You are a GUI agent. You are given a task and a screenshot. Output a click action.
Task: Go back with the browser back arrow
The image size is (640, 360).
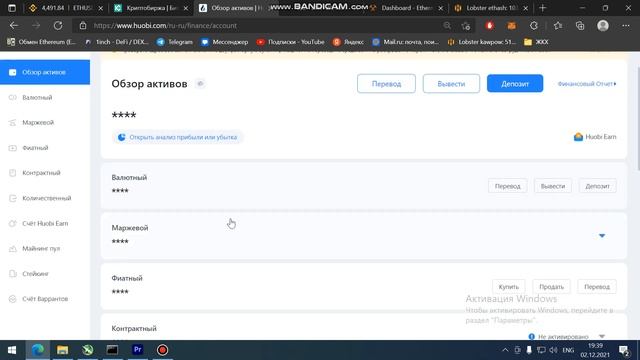(14, 26)
